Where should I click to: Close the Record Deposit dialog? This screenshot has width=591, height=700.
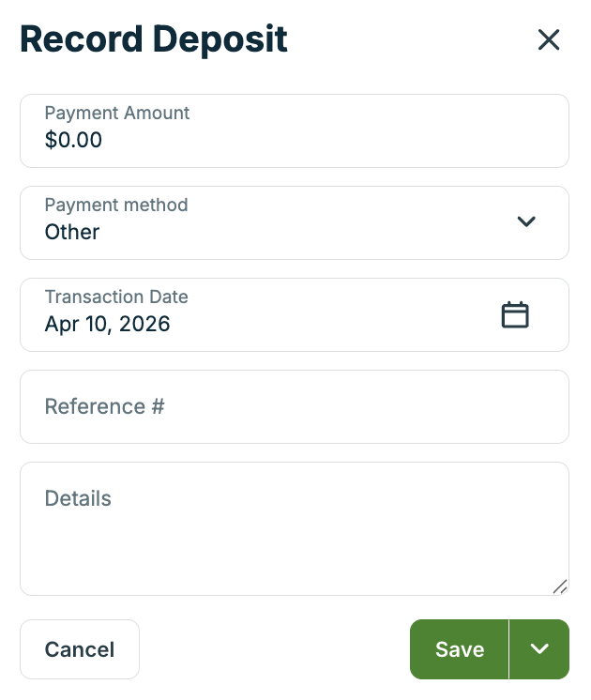[x=548, y=39]
